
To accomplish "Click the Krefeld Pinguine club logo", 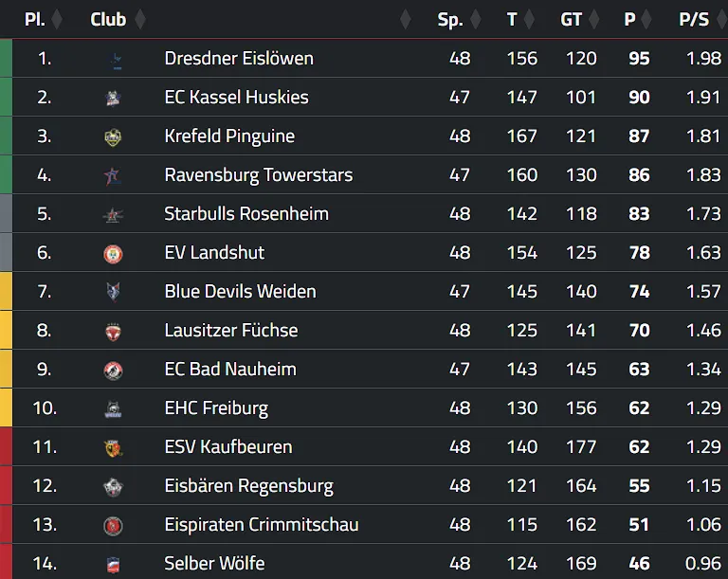I will pyautogui.click(x=114, y=136).
